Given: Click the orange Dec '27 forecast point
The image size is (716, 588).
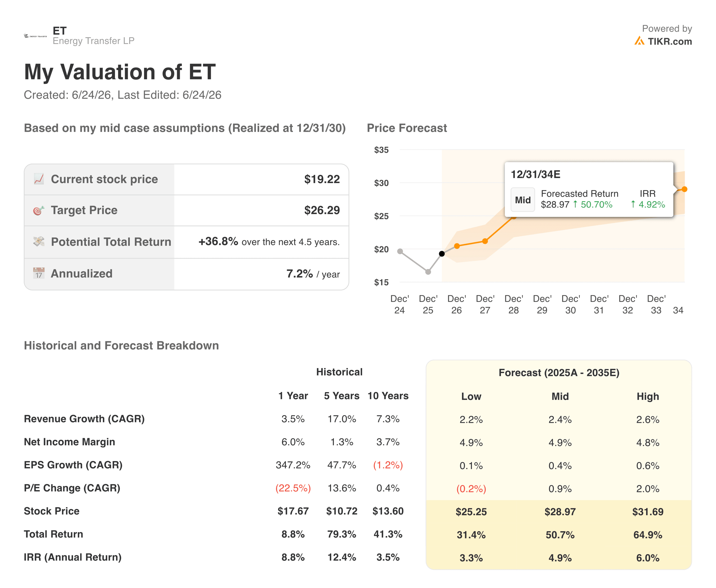Looking at the screenshot, I should [x=485, y=241].
